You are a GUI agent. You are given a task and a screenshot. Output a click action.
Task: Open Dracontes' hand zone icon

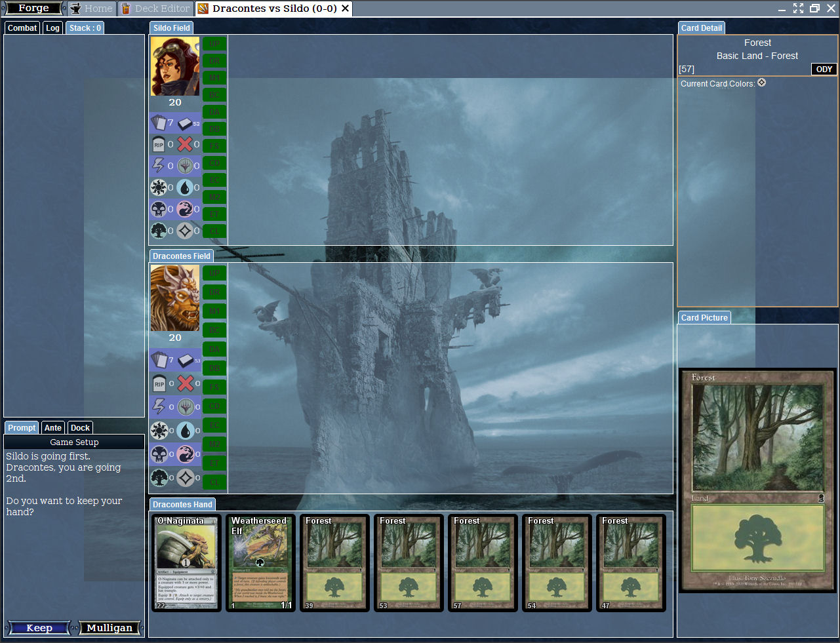pos(160,360)
